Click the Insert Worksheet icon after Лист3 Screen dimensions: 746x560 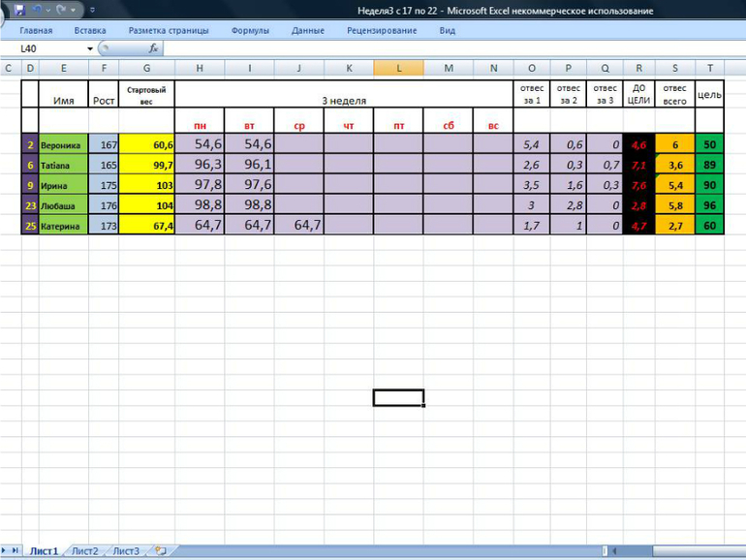[x=160, y=551]
